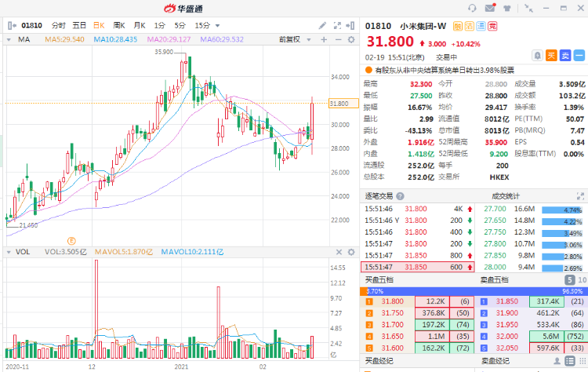Open fullscreen chart view icon

[x=337, y=26]
